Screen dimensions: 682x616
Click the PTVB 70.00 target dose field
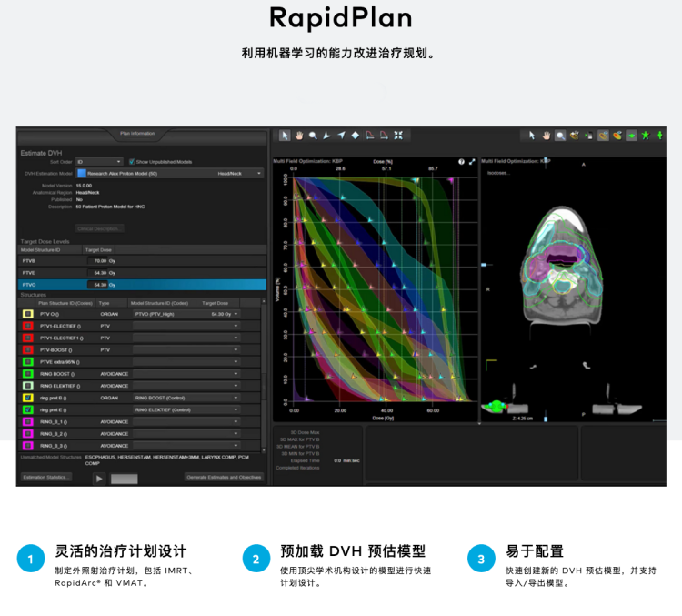[x=98, y=261]
